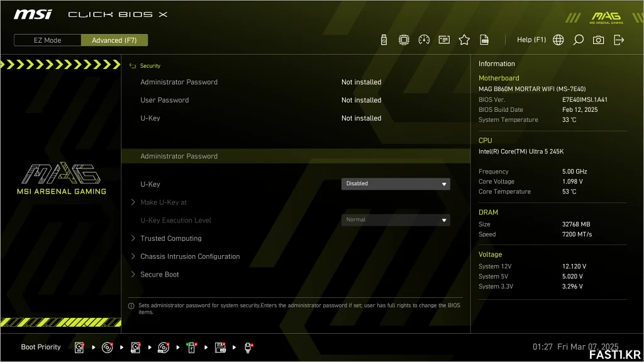Click the System 5V value '5.020 V'
This screenshot has height=362, width=644.
[572, 277]
